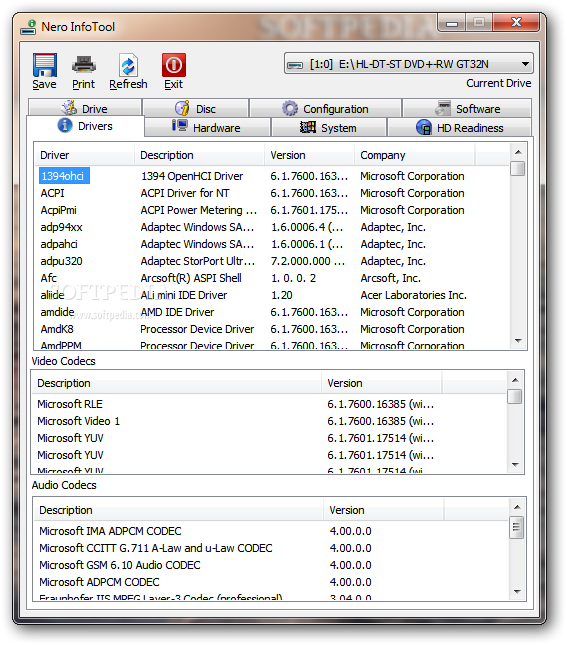
Task: Click 'Arcsoft(R) ASPI Shell' description cell
Action: (x=191, y=278)
